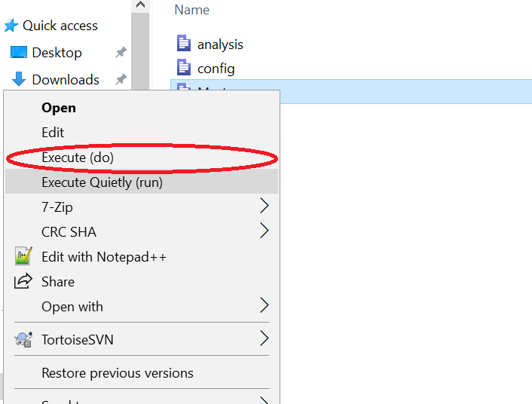Click the navigation pane scroll up arrow
The image size is (532, 404).
click(x=140, y=6)
